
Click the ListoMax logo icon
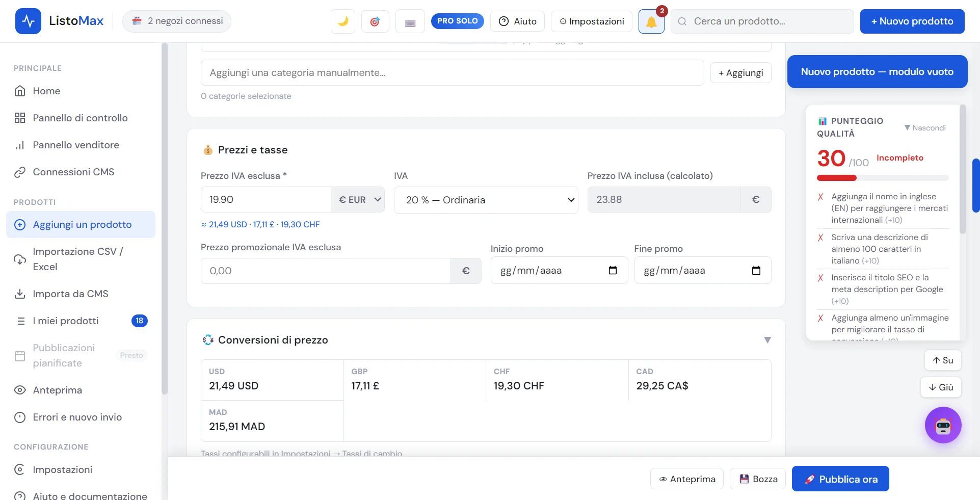coord(28,21)
